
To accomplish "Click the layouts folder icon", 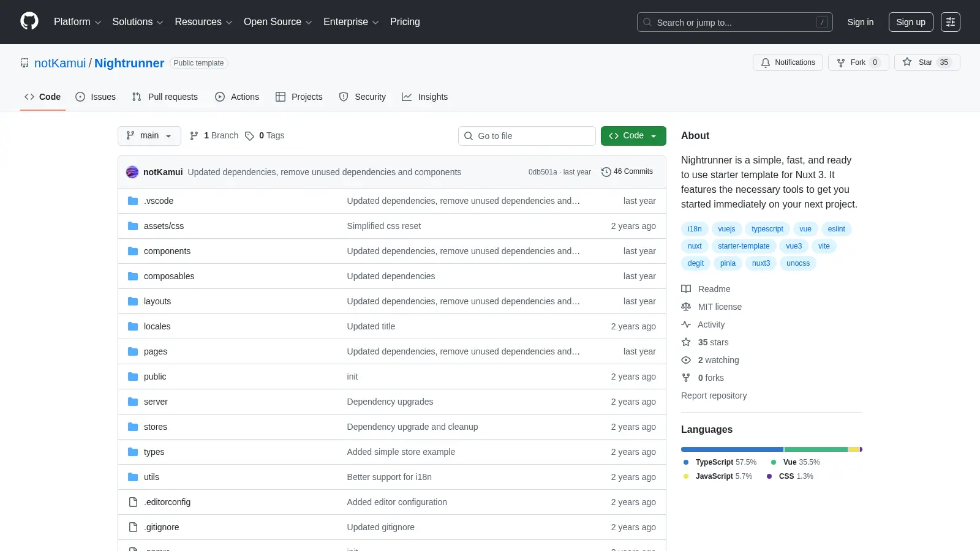I will click(133, 301).
